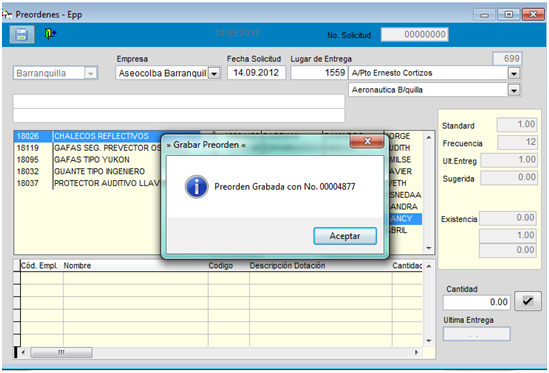Select item 18119 GAFAS SEG. PREVECTOR
549x373 pixels.
coord(88,148)
